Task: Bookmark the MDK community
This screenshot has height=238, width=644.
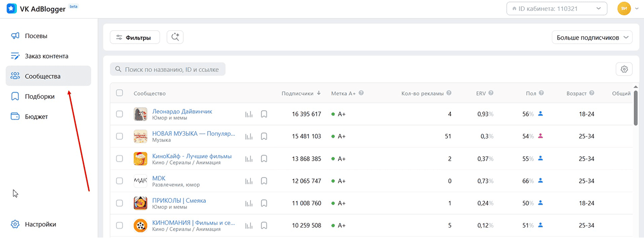Action: [264, 181]
